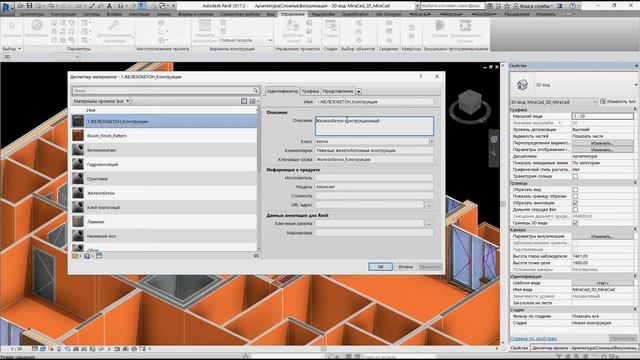
Task: Expand the Выбор panel dropdown
Action: pos(12,49)
